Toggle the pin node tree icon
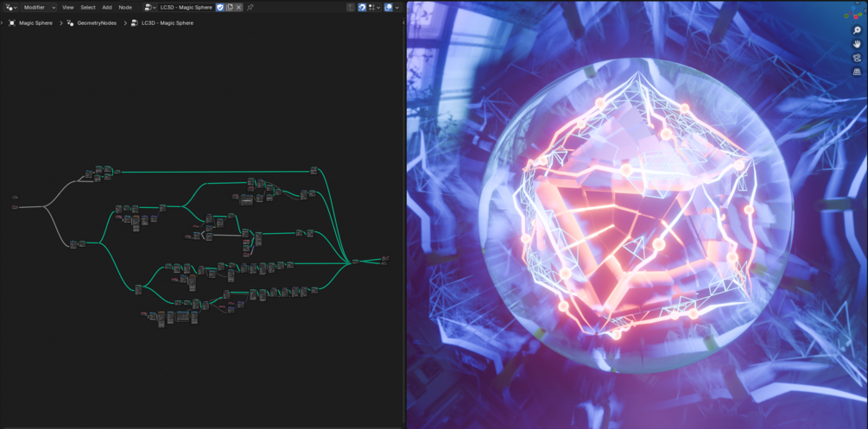The height and width of the screenshot is (429, 868). [250, 7]
